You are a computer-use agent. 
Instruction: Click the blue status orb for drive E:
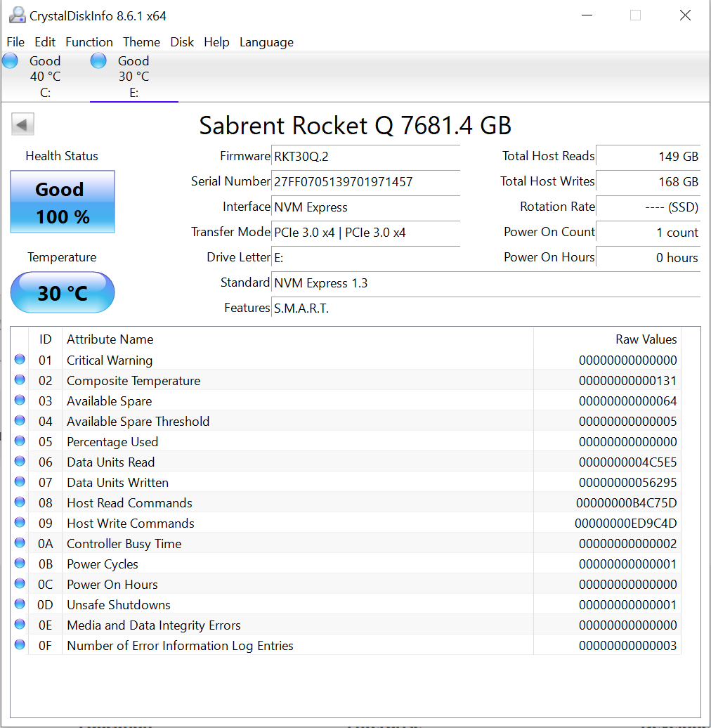(99, 61)
